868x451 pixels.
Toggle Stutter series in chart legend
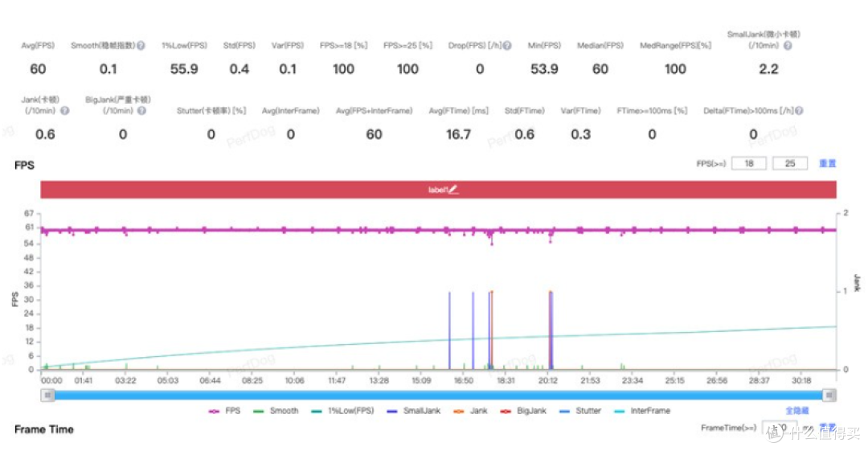[x=580, y=411]
